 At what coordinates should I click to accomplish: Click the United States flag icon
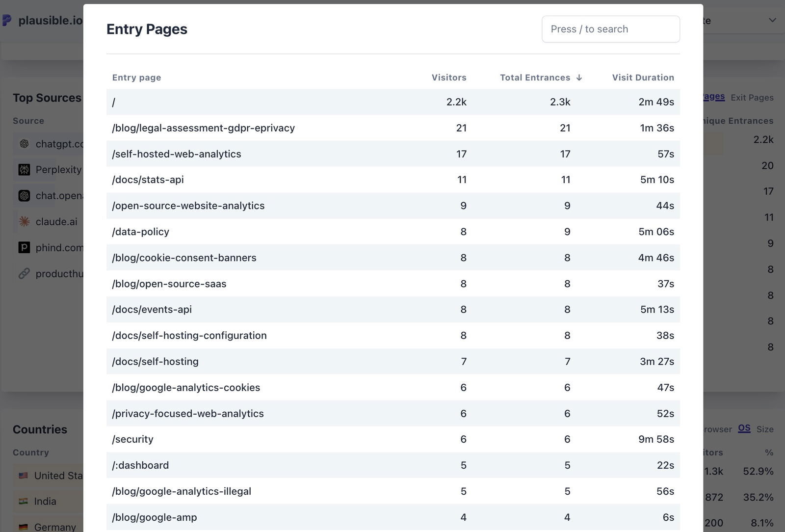tap(23, 475)
